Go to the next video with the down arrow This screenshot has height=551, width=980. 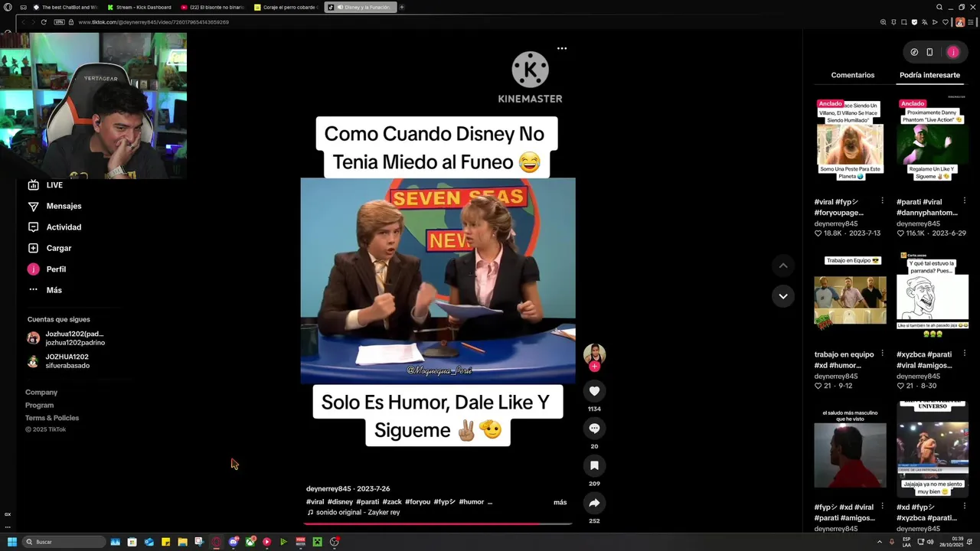point(783,296)
